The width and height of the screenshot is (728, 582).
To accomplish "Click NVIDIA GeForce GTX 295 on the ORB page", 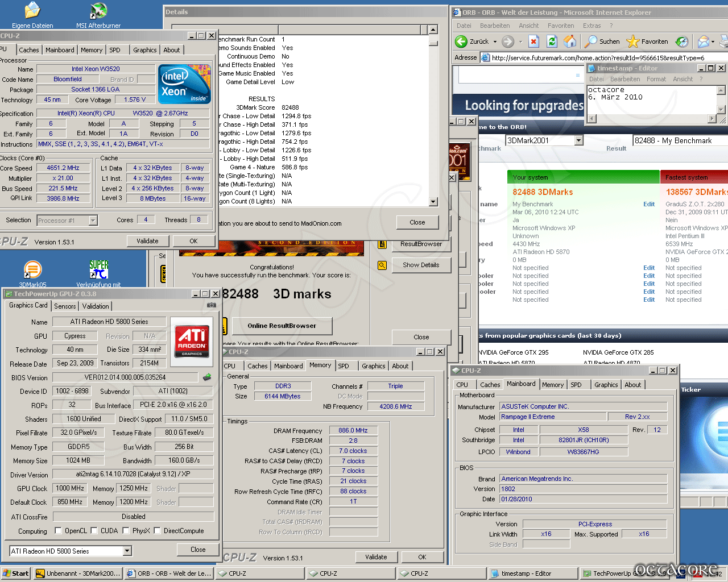I will pyautogui.click(x=514, y=352).
